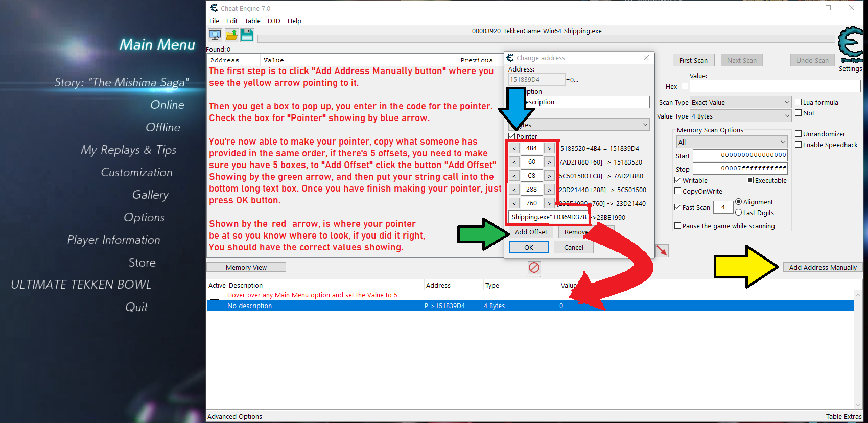Click the Undo Scan button
The width and height of the screenshot is (868, 423).
coord(812,60)
